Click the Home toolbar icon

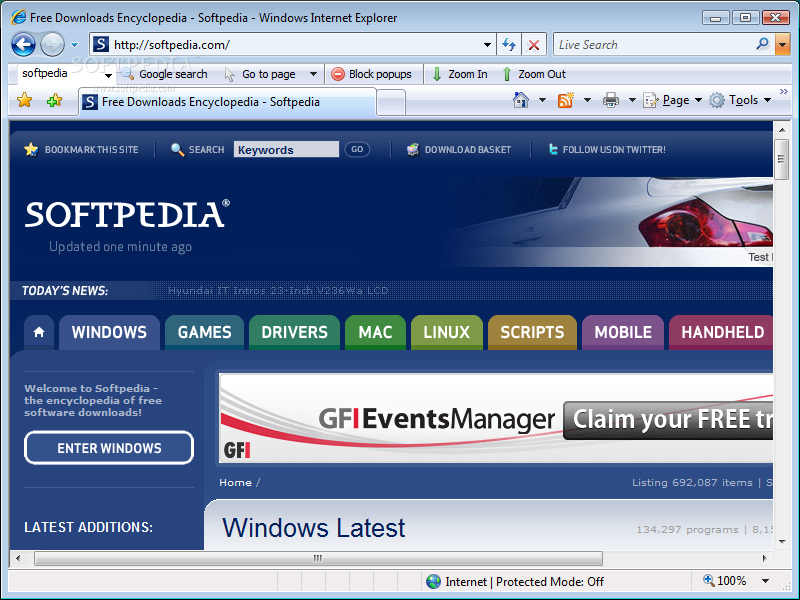[x=520, y=100]
